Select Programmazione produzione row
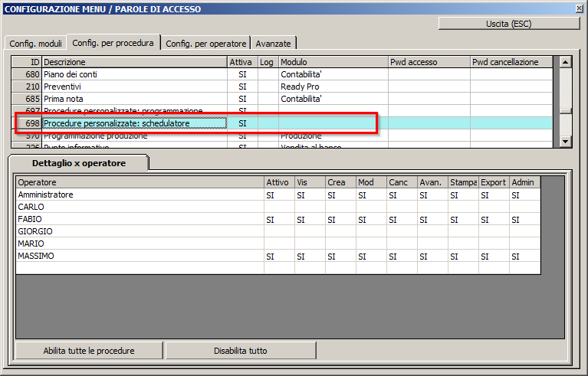Screen dimensions: 588x376 [x=282, y=136]
